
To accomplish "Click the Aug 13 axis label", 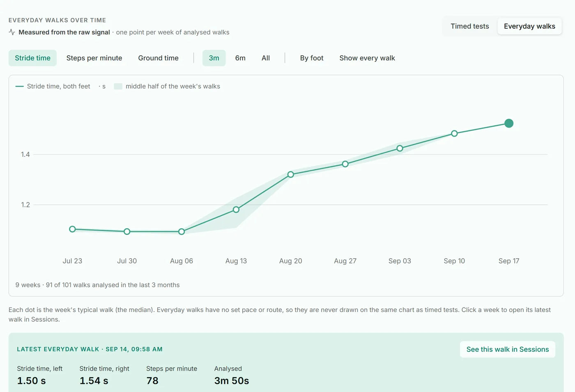I will [236, 261].
